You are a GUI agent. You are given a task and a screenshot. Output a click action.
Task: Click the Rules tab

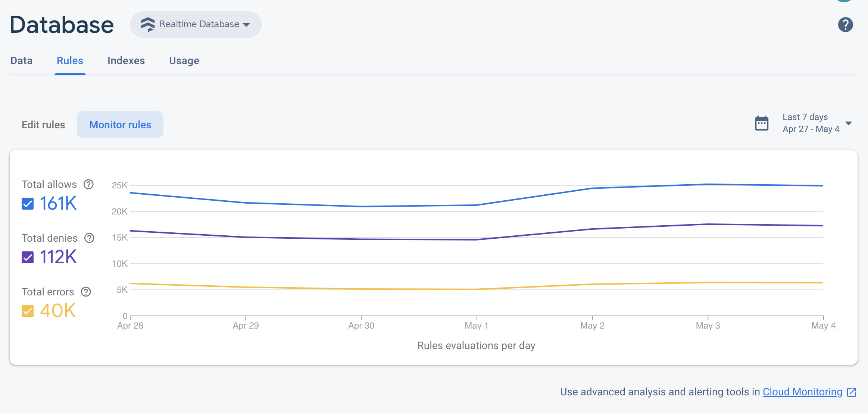(x=70, y=60)
